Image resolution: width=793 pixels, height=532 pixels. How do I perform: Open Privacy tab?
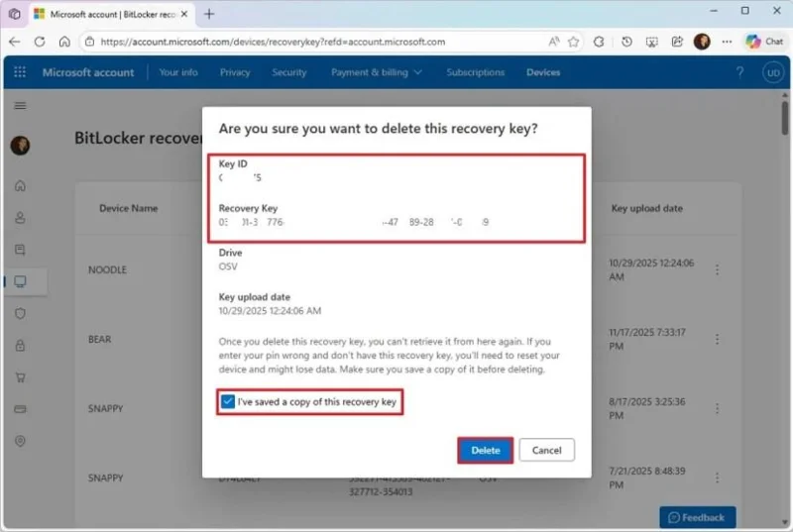click(235, 72)
